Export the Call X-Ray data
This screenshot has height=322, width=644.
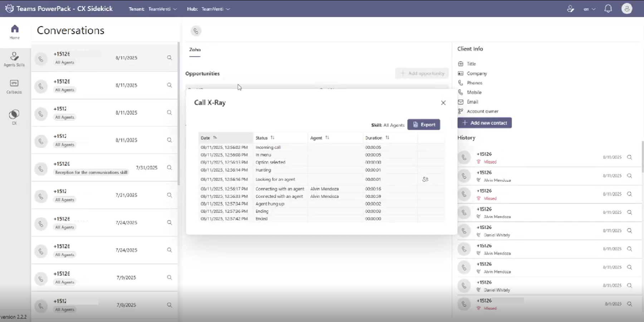pos(424,125)
